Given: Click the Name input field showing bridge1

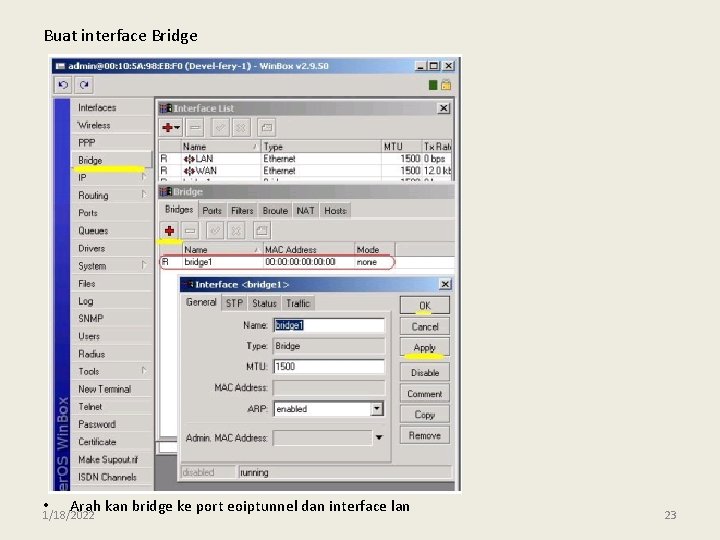Looking at the screenshot, I should 329,325.
